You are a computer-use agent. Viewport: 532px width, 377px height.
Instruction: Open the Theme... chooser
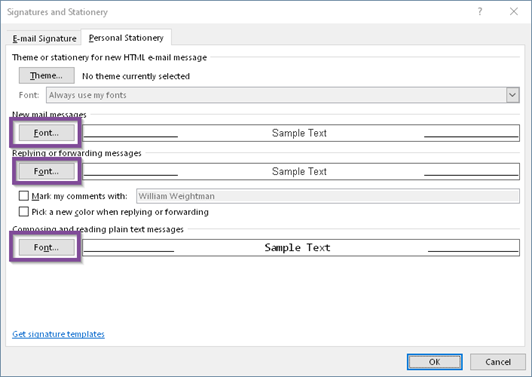[x=46, y=75]
